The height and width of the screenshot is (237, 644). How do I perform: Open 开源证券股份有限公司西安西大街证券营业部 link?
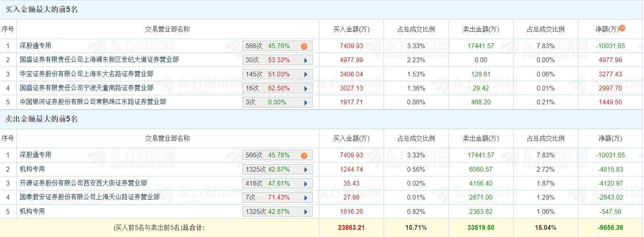pyautogui.click(x=83, y=183)
